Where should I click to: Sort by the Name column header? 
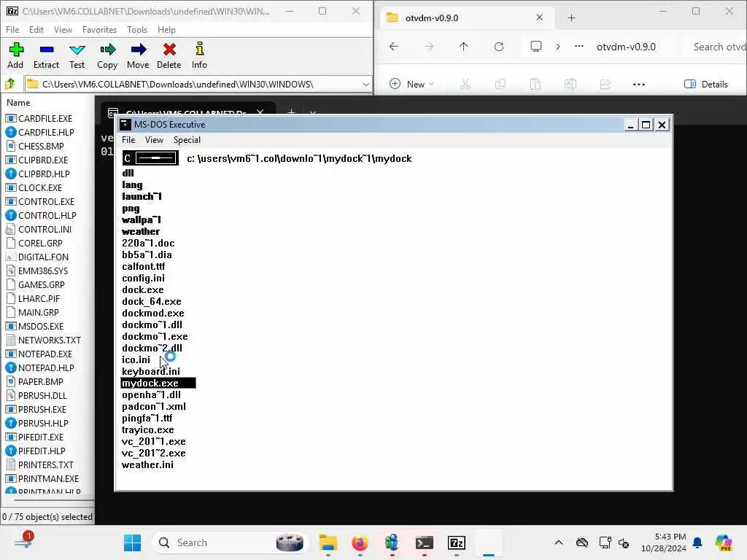[x=18, y=102]
